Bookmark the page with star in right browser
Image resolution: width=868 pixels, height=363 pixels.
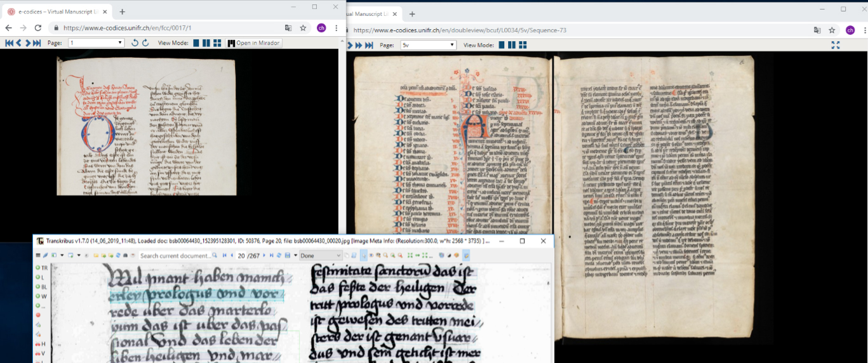pos(832,30)
